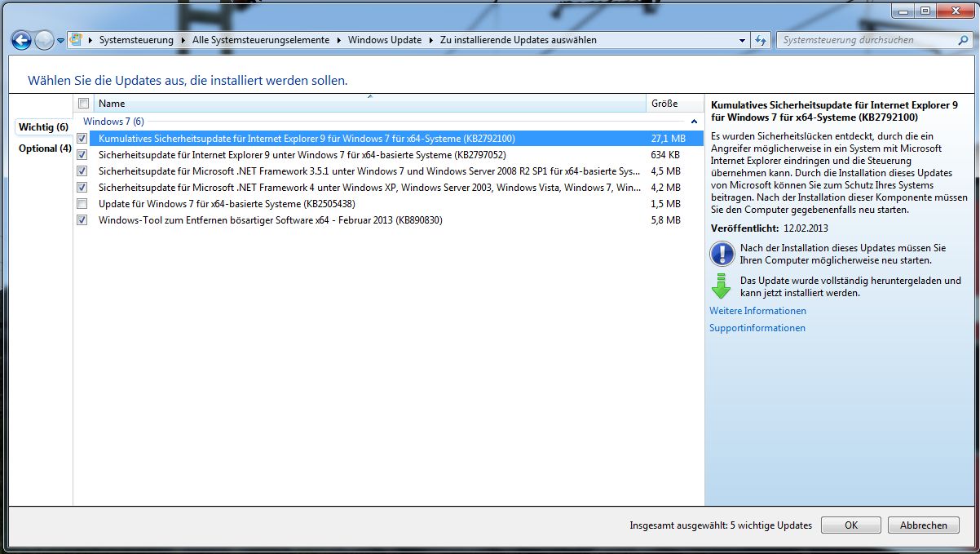Select the Wichtig (6) tab
This screenshot has width=980, height=554.
pyautogui.click(x=43, y=127)
